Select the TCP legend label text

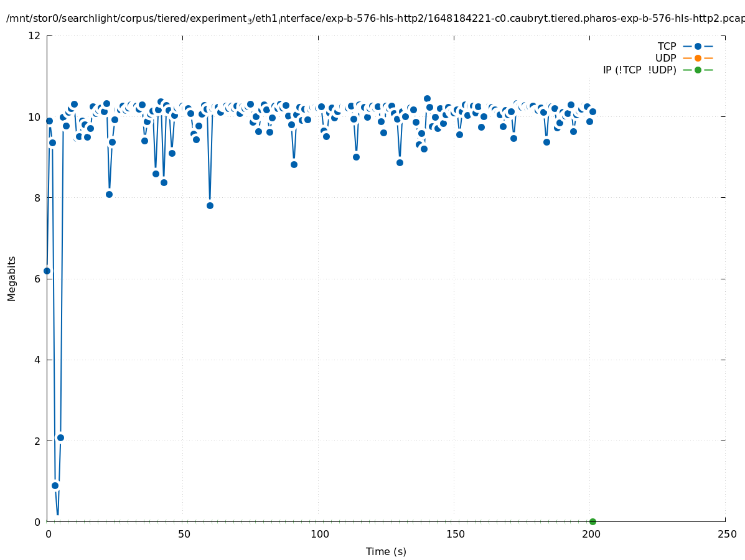(x=667, y=46)
